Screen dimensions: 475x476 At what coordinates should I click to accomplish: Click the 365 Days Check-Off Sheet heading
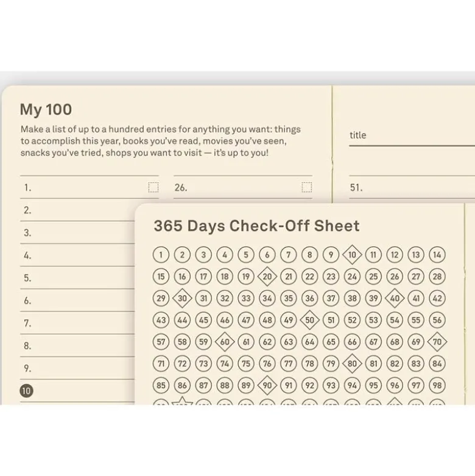256,226
